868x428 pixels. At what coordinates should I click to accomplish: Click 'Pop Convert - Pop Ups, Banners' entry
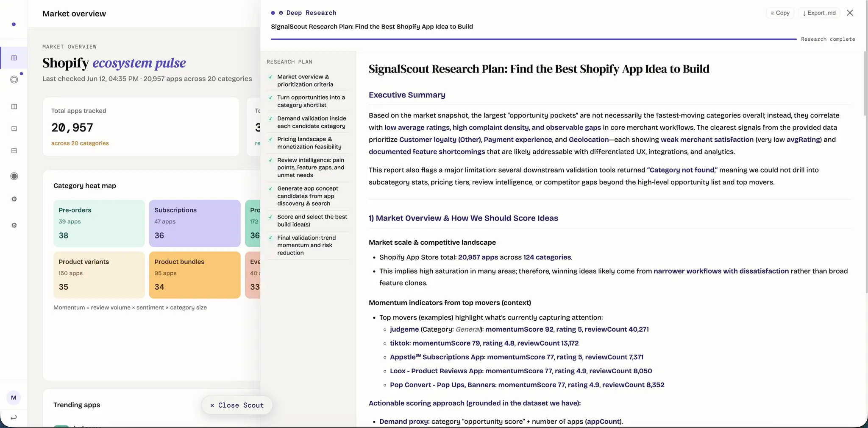point(527,385)
